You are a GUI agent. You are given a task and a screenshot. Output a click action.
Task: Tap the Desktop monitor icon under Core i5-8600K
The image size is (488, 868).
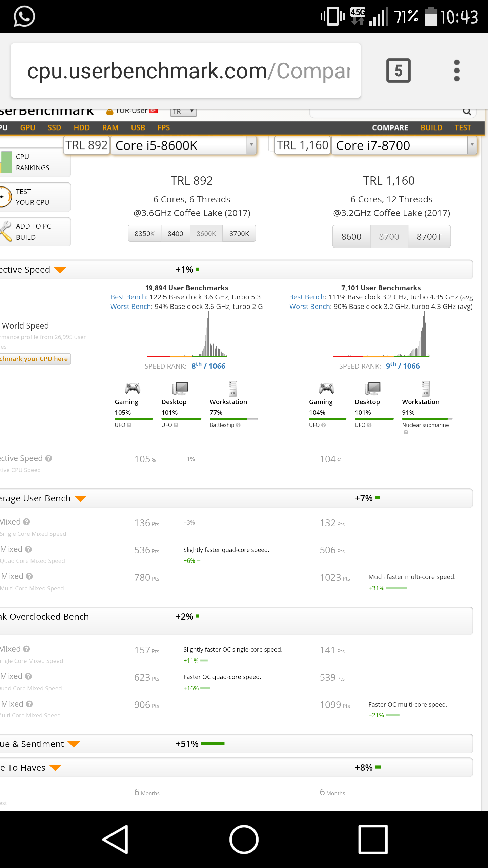[x=180, y=388]
